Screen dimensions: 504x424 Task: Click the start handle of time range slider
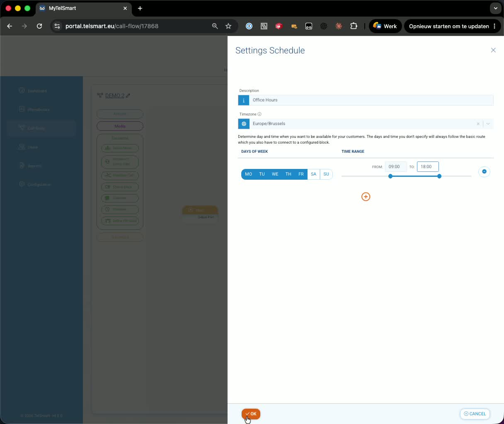(x=390, y=176)
